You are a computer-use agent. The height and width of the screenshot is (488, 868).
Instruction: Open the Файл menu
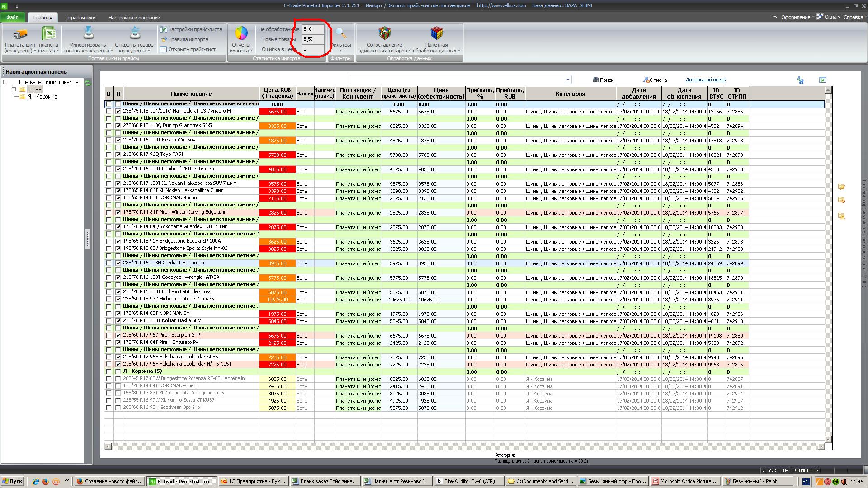click(13, 17)
